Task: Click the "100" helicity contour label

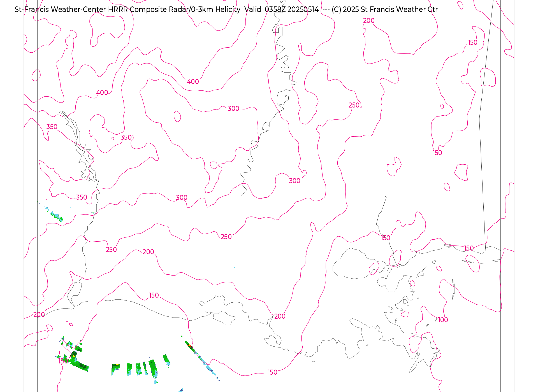Action: tap(443, 320)
